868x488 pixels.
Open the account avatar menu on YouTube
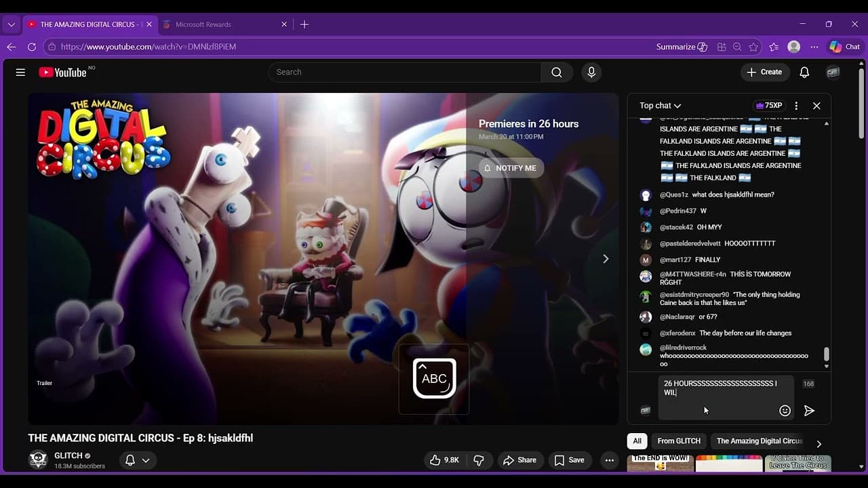pyautogui.click(x=833, y=73)
